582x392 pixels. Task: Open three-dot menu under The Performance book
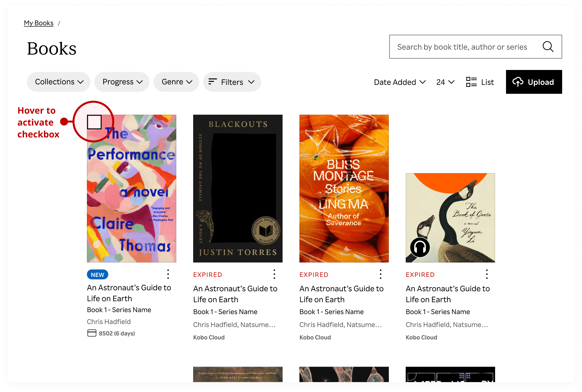[168, 274]
